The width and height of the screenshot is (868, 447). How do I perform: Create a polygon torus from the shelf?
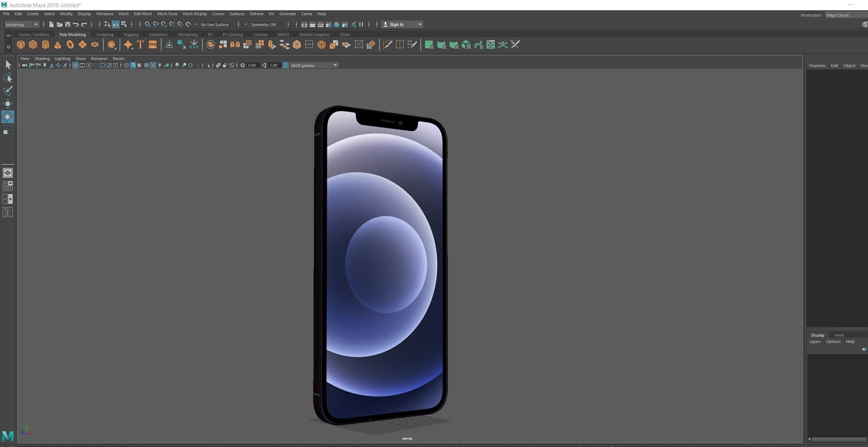[x=70, y=45]
